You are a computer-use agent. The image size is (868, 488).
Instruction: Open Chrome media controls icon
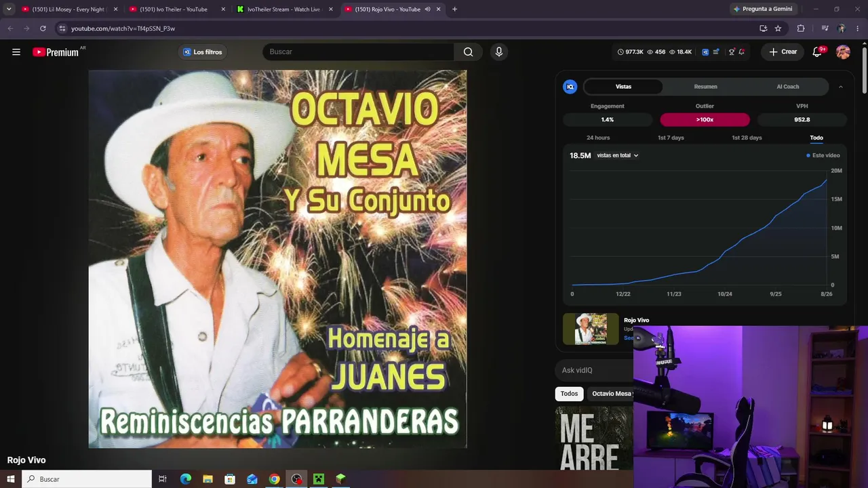point(825,28)
